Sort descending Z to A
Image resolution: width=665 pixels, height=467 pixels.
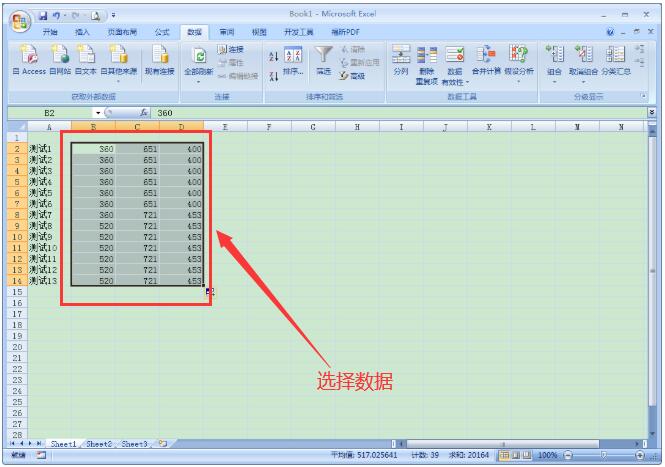pos(274,76)
